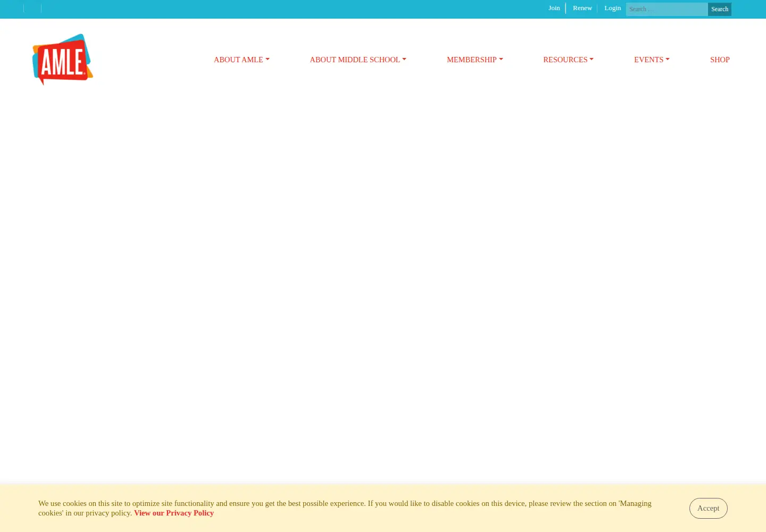Expand the About Middle School menu
This screenshot has height=532, width=766.
click(x=358, y=60)
